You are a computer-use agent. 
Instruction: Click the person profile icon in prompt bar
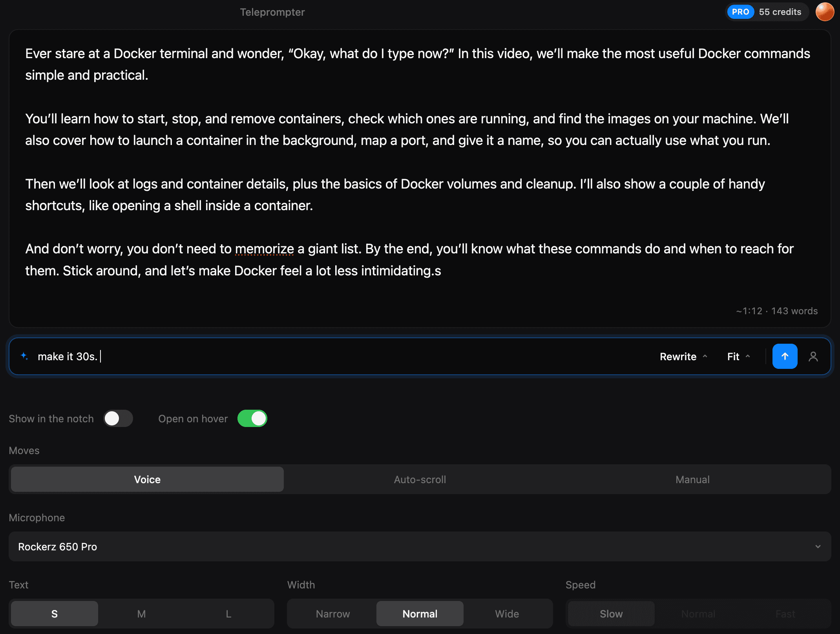click(813, 356)
